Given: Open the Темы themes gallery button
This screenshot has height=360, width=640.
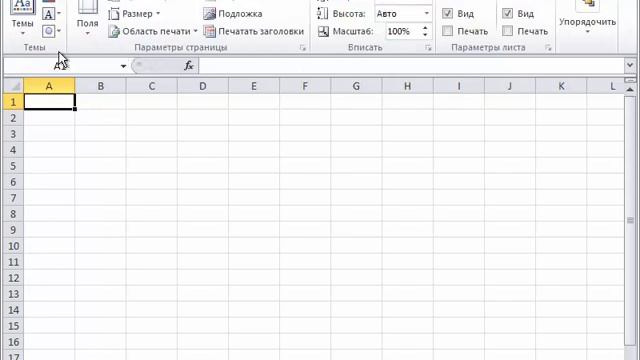Looking at the screenshot, I should (x=22, y=18).
